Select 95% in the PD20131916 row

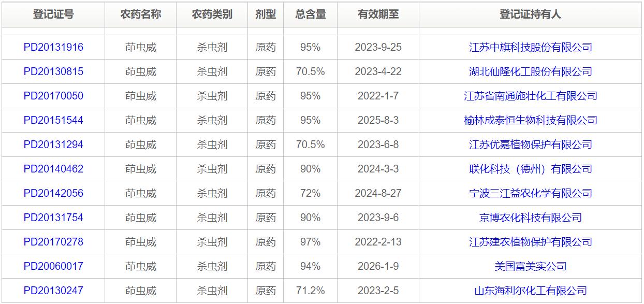point(311,47)
